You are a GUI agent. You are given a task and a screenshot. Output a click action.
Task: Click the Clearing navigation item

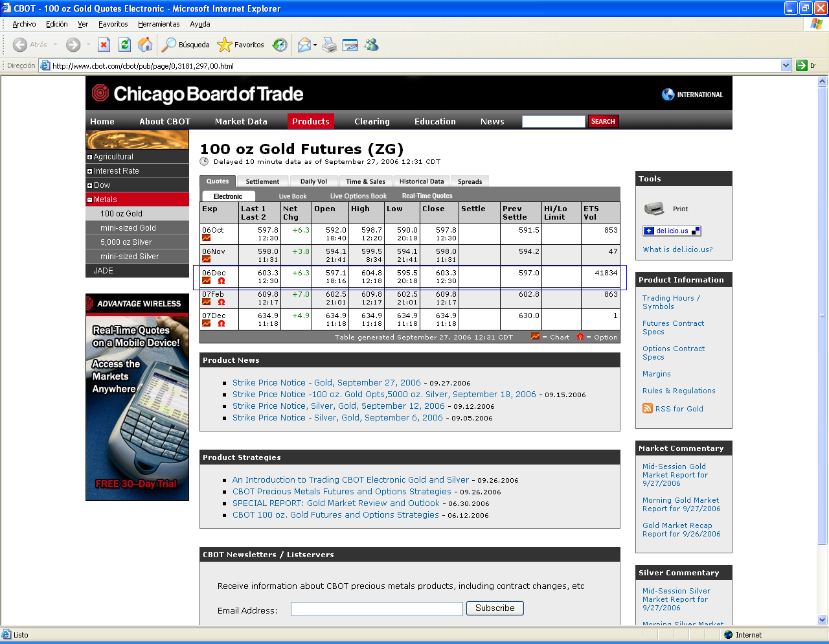(372, 121)
